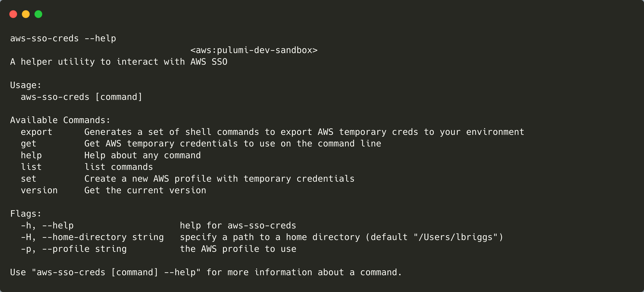Click the '-h, --help' flag
The width and height of the screenshot is (644, 292).
(x=47, y=226)
